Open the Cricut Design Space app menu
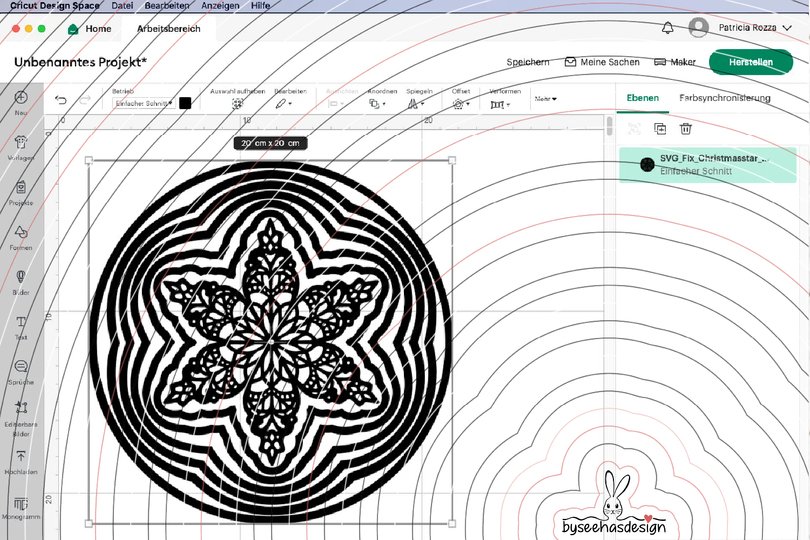Viewport: 810px width, 540px height. coord(55,6)
